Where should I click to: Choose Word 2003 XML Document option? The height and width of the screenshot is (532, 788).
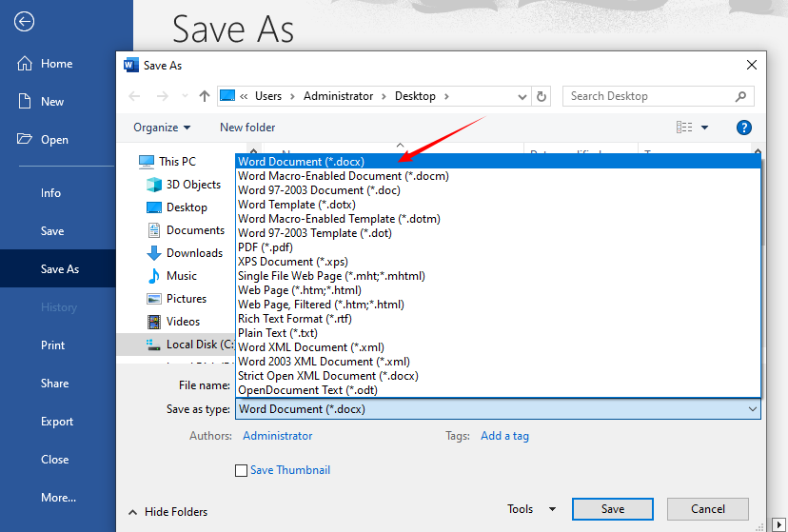(x=498, y=362)
